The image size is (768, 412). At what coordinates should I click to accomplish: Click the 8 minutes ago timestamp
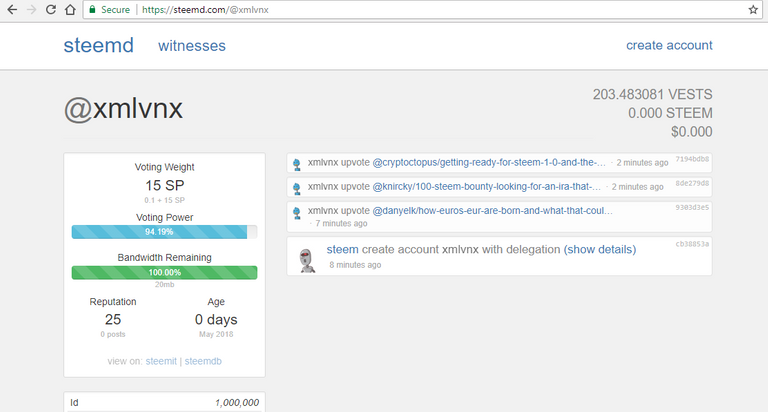[x=355, y=265]
